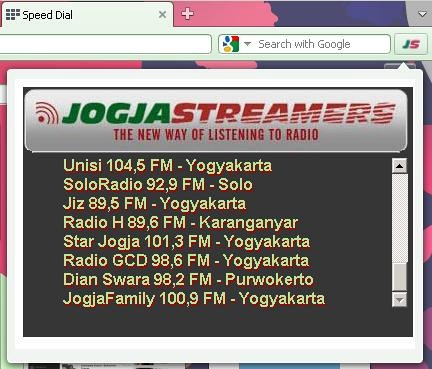
Task: Open a new tab with plus button
Action: pos(187,14)
